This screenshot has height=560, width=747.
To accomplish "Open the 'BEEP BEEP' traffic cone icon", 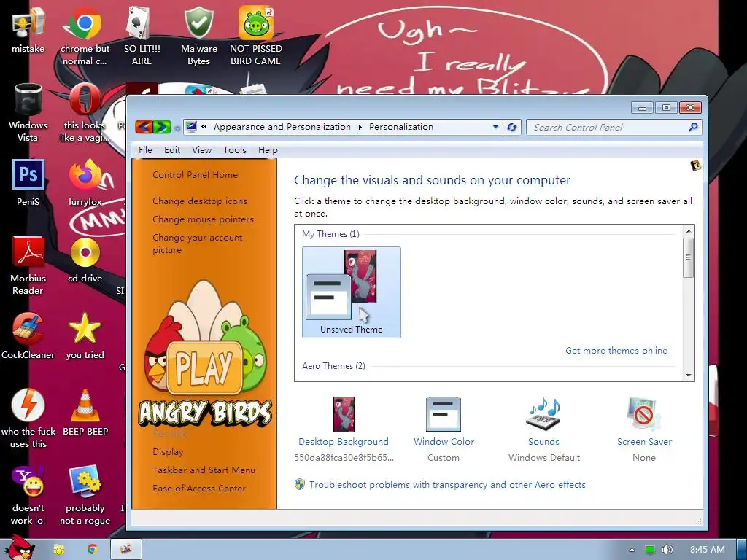I will (x=85, y=413).
